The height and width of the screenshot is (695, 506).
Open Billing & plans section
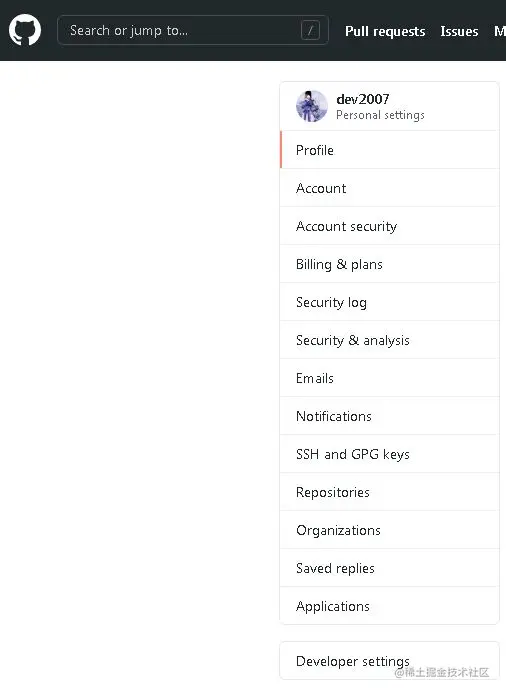point(390,264)
